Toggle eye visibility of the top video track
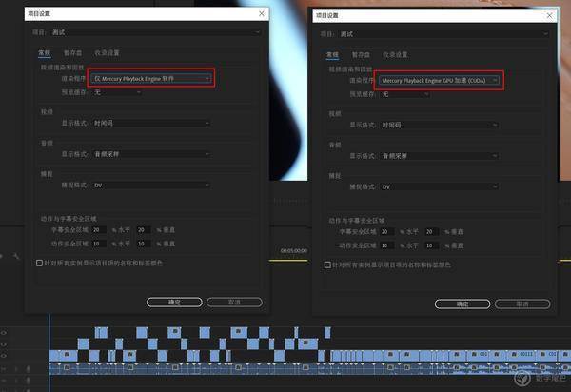This screenshot has width=571, height=392. [x=5, y=332]
